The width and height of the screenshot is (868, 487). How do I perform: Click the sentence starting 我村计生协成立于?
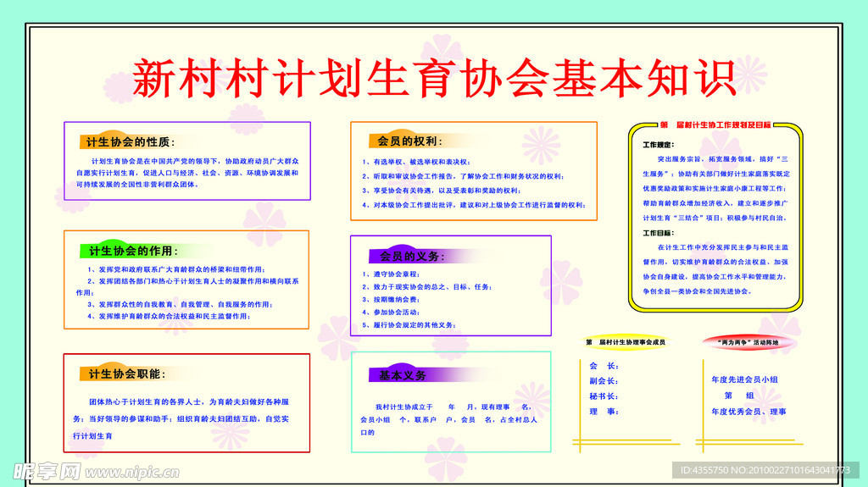point(449,419)
